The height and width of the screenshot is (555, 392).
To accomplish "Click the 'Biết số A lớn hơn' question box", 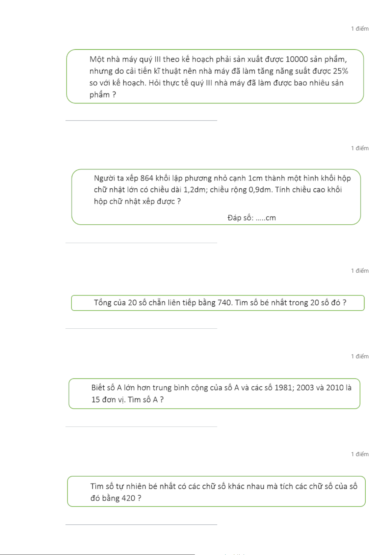I will pyautogui.click(x=214, y=394).
